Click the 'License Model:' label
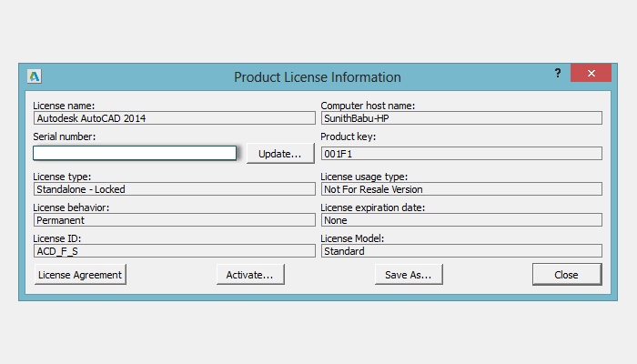The image size is (637, 364). click(352, 238)
